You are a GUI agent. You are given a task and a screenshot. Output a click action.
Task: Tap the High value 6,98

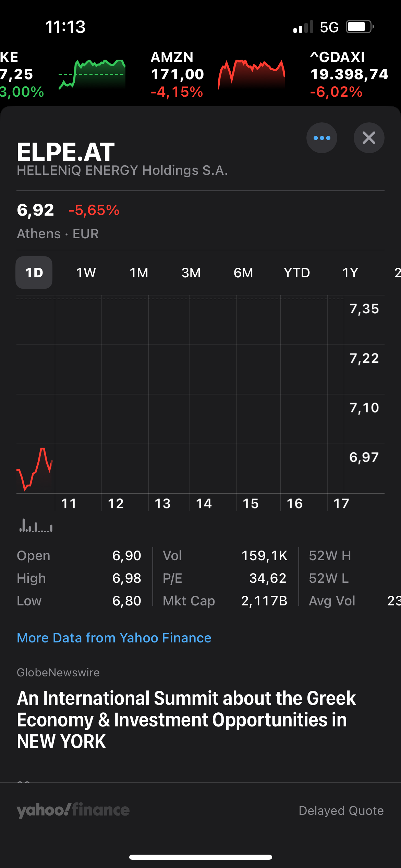point(127,578)
